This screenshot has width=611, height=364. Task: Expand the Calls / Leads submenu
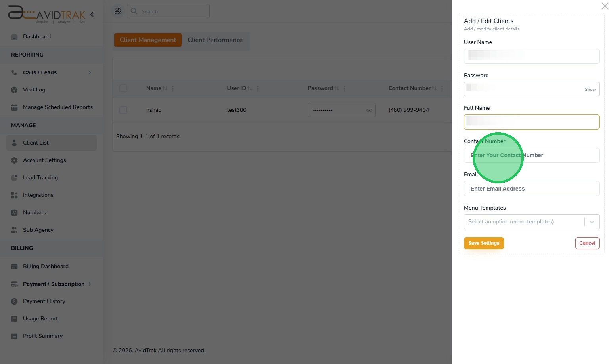90,72
